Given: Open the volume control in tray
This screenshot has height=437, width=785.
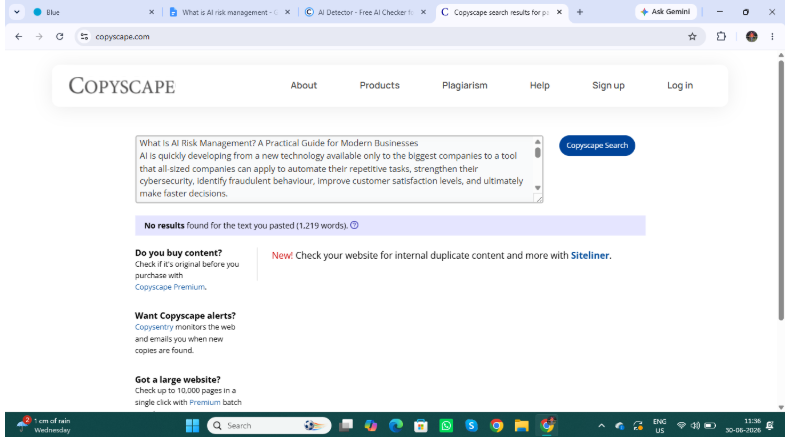Looking at the screenshot, I should (x=695, y=425).
